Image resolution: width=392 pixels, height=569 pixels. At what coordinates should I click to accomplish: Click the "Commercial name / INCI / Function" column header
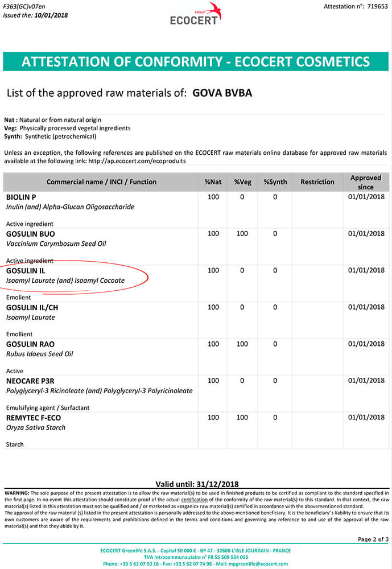point(101,182)
